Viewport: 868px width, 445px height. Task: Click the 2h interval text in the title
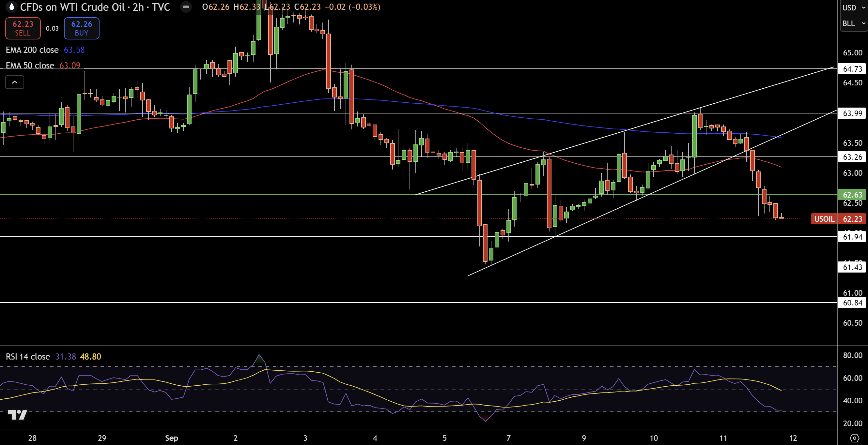[x=138, y=7]
